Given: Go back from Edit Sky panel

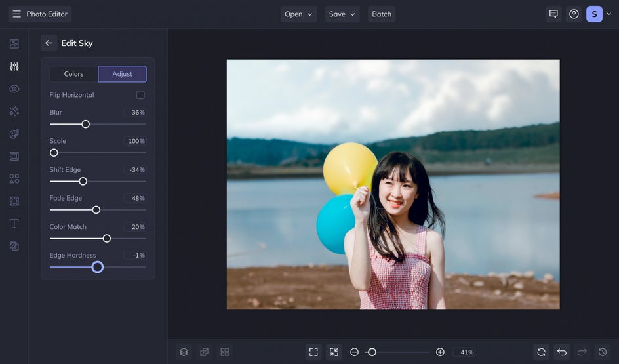Looking at the screenshot, I should click(x=49, y=43).
